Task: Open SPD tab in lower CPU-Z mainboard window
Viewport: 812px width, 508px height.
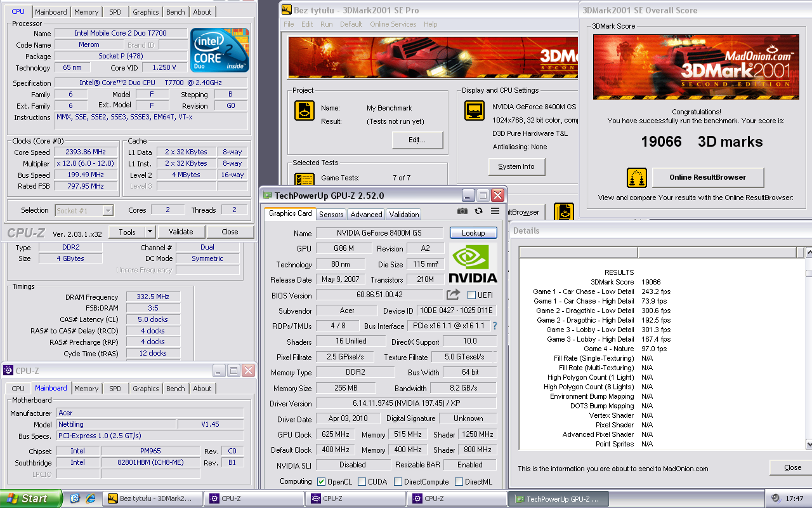Action: tap(115, 388)
